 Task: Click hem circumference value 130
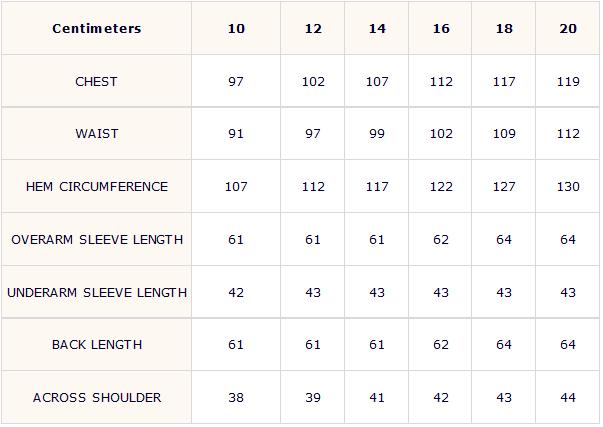(x=568, y=187)
